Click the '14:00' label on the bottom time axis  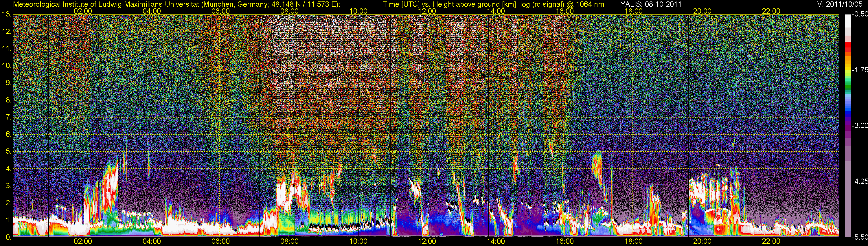[496, 242]
